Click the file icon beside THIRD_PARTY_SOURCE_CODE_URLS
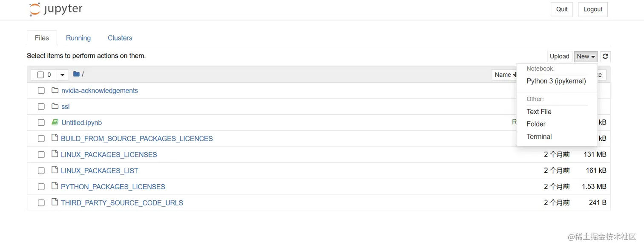The width and height of the screenshot is (644, 249). pos(55,202)
